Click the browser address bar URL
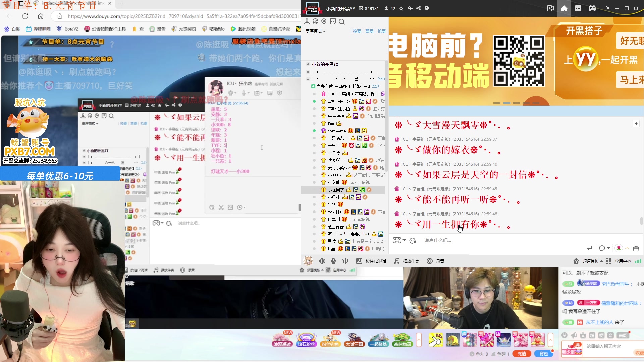Screen dimensions: 644x362 (183, 16)
